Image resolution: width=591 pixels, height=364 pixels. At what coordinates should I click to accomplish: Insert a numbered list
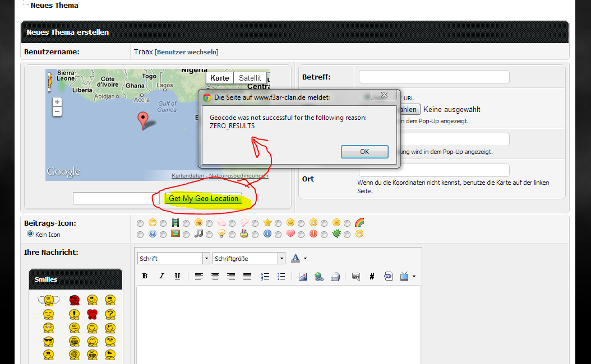click(265, 276)
